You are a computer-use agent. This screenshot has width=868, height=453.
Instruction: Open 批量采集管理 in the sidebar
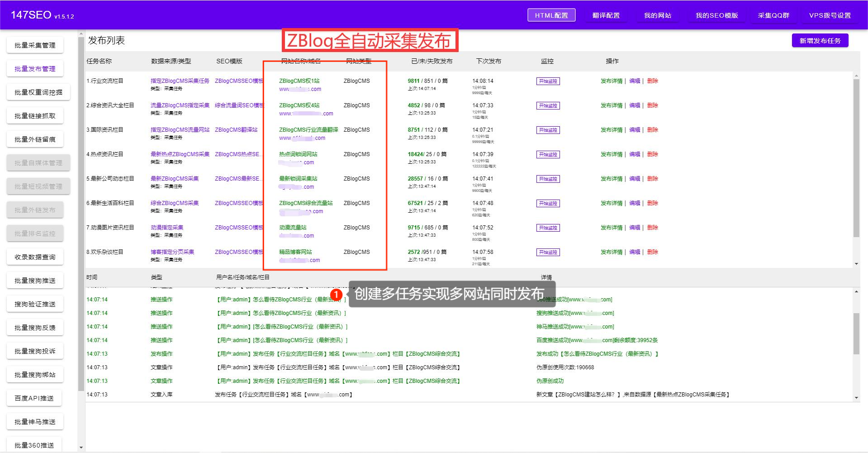click(35, 45)
